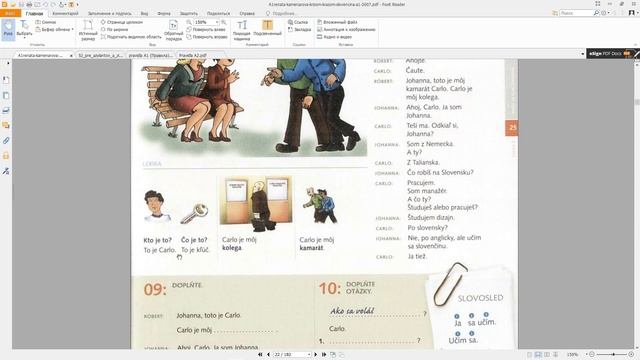The height and width of the screenshot is (360, 640).
Task: Rotate view right (Повернуть вправо)
Action: (207, 37)
